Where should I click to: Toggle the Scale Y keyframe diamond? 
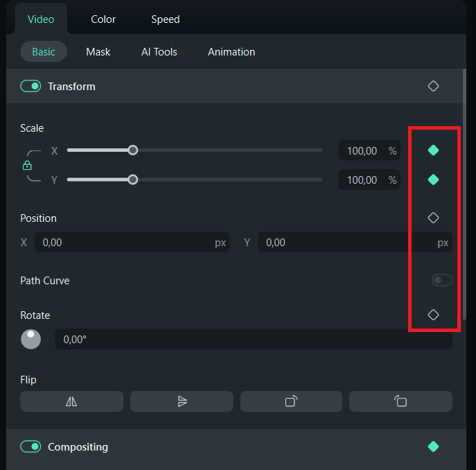[433, 180]
